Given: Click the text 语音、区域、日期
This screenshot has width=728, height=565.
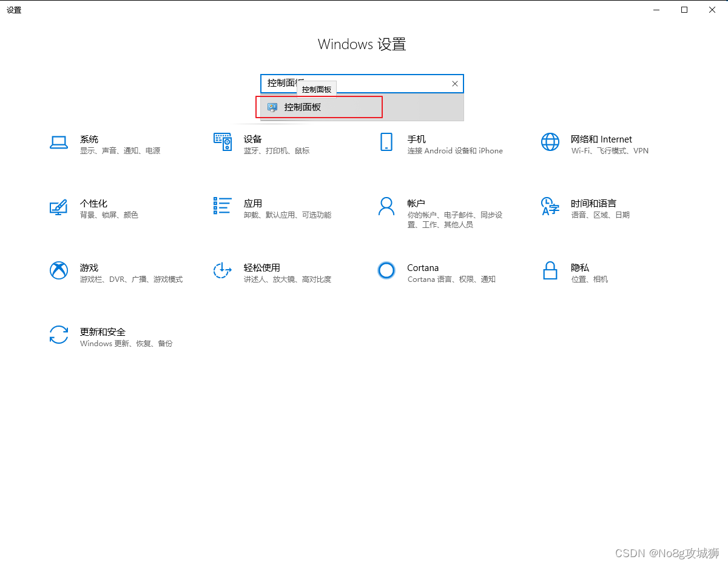Looking at the screenshot, I should click(x=601, y=215).
